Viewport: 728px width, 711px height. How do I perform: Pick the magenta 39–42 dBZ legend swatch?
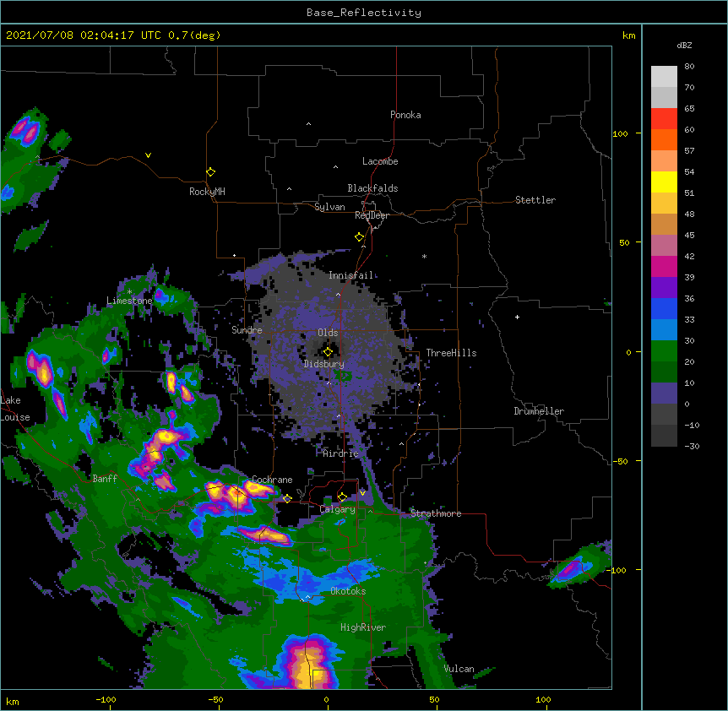pyautogui.click(x=664, y=266)
